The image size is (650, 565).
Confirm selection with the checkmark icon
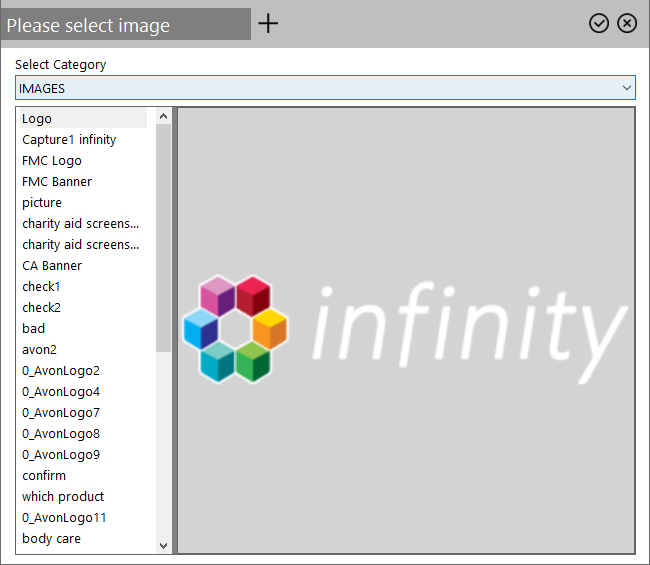[599, 23]
